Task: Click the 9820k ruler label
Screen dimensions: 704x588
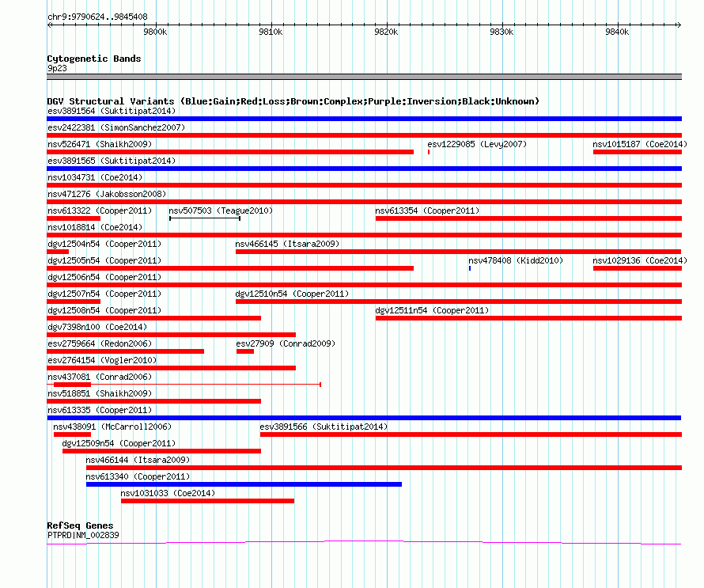Action: (386, 32)
